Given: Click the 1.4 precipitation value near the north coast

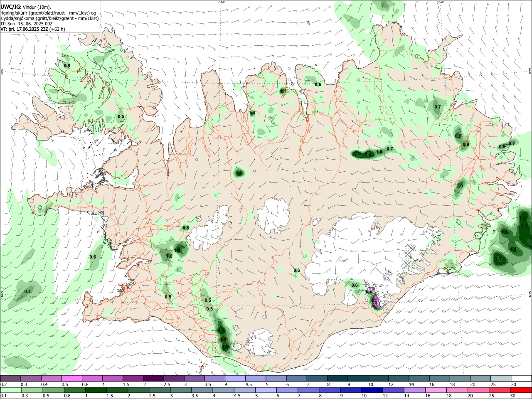Looking at the screenshot, I should [252, 113].
